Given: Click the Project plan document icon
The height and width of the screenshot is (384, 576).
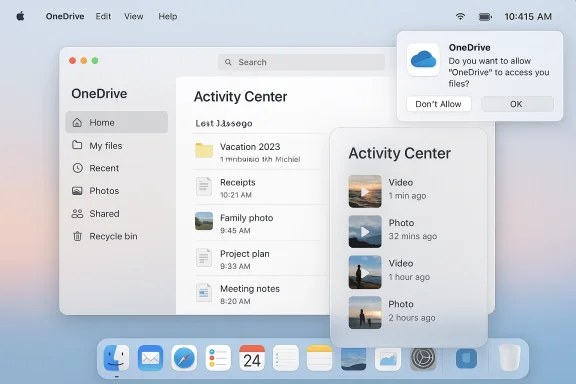Looking at the screenshot, I should (x=204, y=257).
